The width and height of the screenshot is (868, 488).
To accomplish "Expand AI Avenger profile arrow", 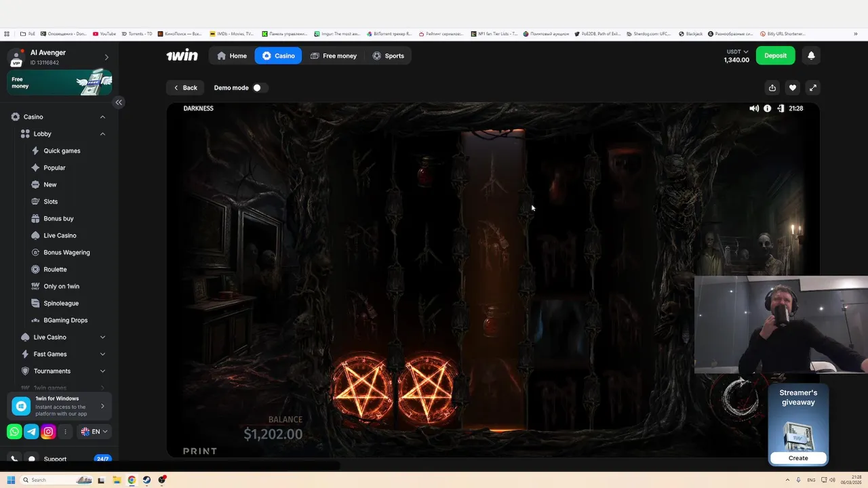I will [x=106, y=58].
